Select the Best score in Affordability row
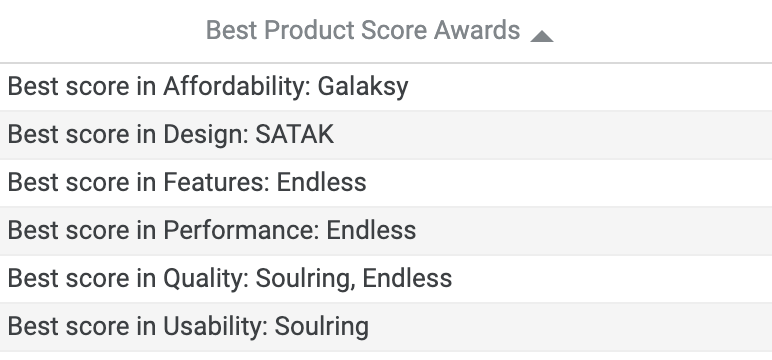Viewport: 772px width, 360px height. coord(386,87)
